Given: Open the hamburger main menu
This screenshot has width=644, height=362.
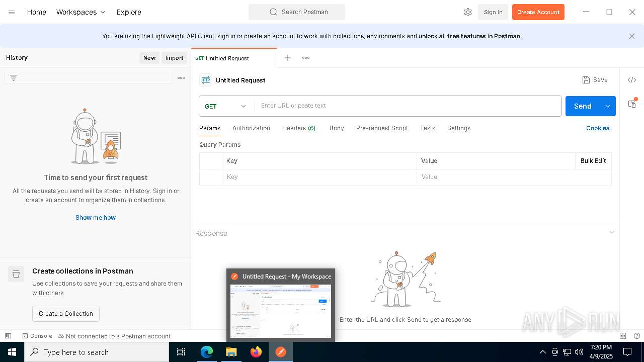Looking at the screenshot, I should point(12,12).
